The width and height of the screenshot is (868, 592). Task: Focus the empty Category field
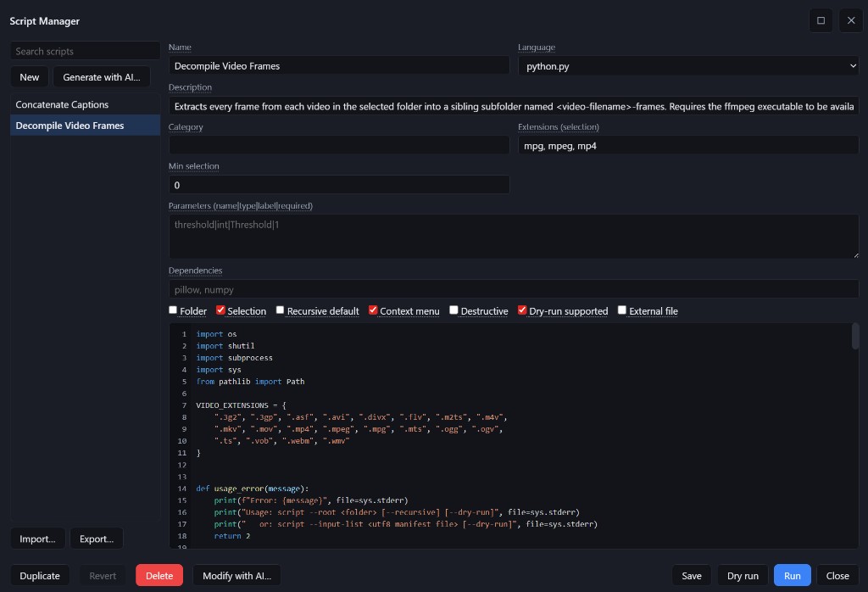(339, 145)
